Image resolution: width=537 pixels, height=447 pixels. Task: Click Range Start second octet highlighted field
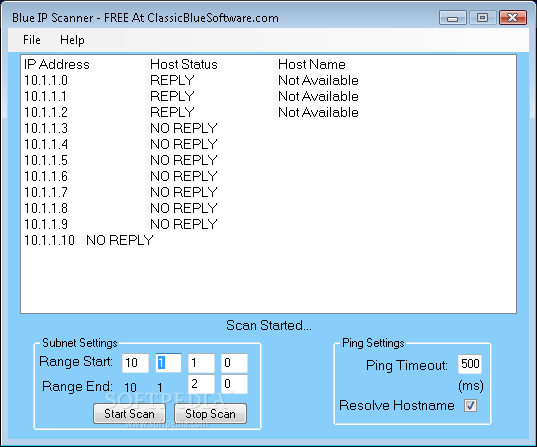point(168,363)
